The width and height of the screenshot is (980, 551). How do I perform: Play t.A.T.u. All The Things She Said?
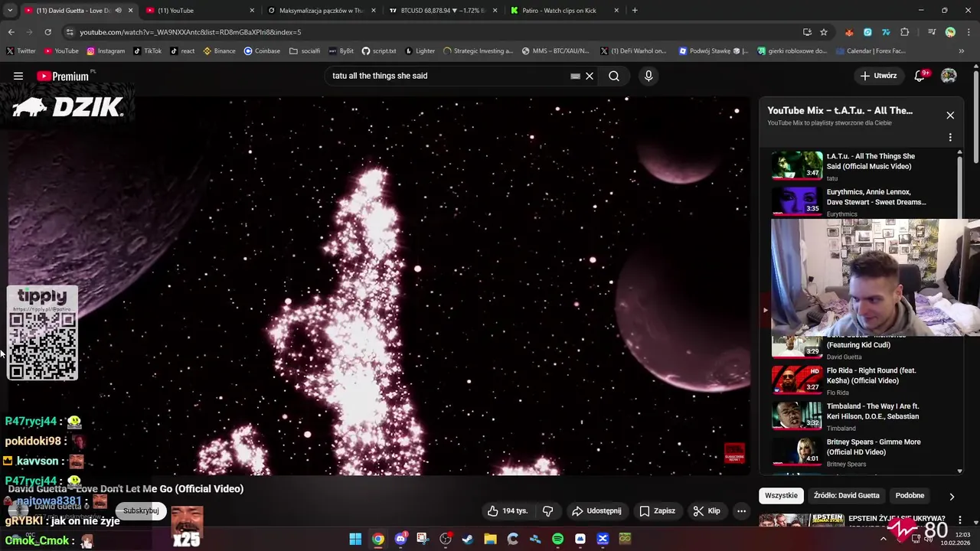(864, 165)
